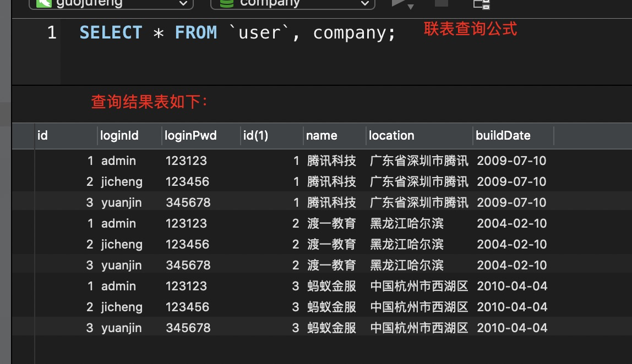Click 渡一教育 name in the admin row
Viewport: 632px width, 364px height.
click(x=332, y=223)
